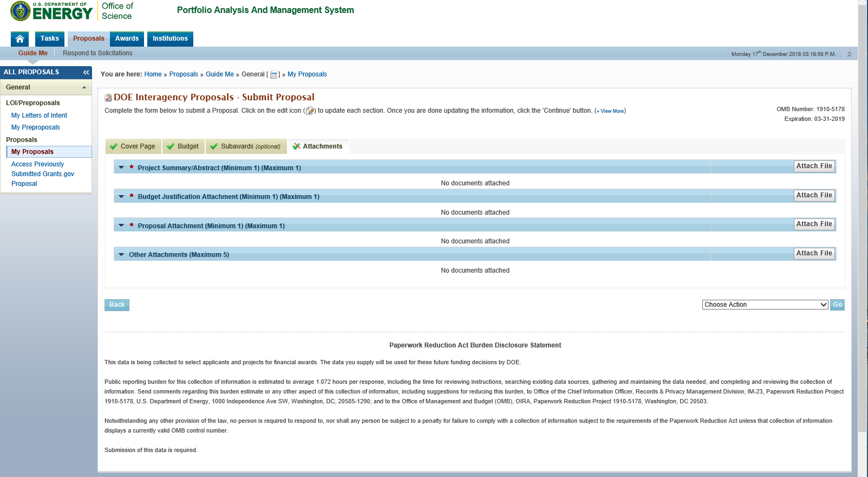Attach file for Other Attachments
This screenshot has width=868, height=477.
point(814,253)
